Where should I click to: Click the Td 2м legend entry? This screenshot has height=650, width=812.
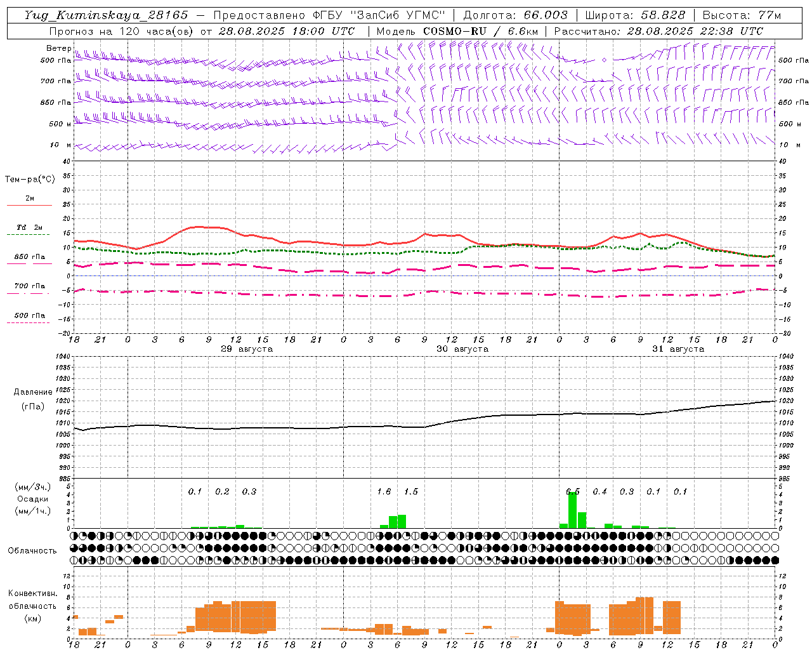click(x=30, y=227)
